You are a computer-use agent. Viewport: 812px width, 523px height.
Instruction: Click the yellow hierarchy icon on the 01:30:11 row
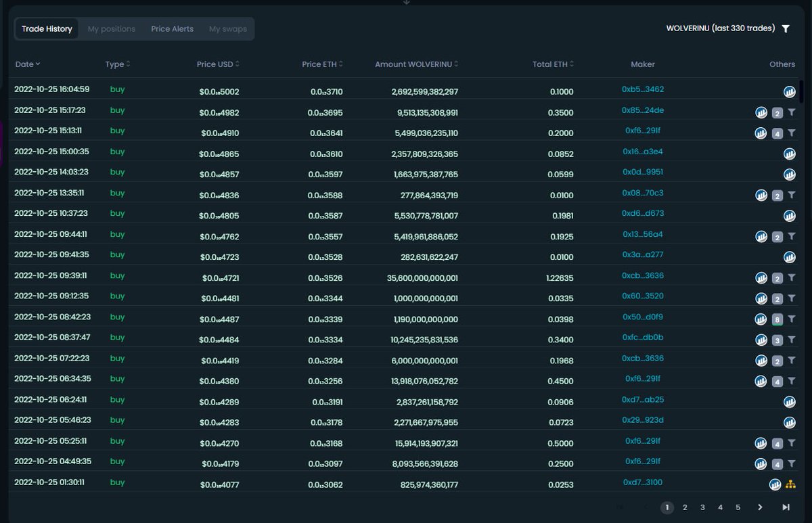pyautogui.click(x=790, y=484)
